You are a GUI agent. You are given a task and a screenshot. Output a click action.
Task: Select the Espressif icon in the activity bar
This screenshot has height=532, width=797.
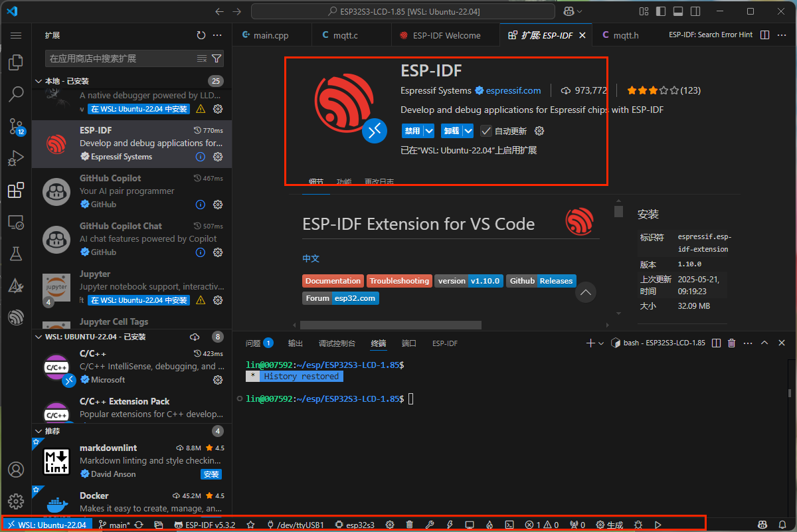pos(16,317)
